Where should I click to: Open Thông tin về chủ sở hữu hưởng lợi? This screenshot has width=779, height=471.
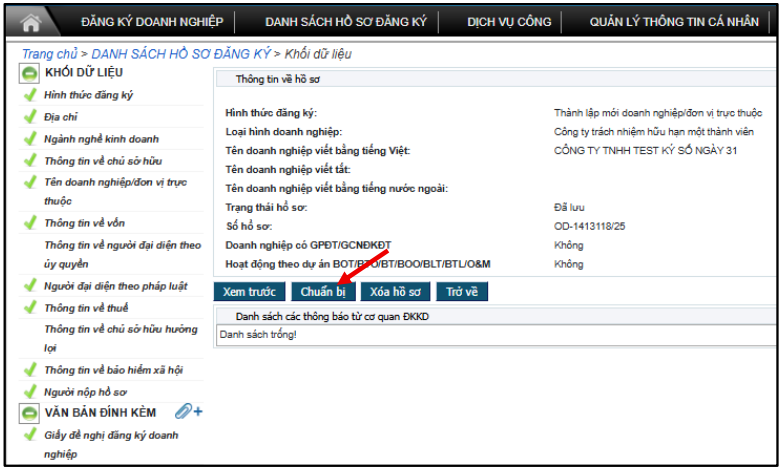click(121, 338)
